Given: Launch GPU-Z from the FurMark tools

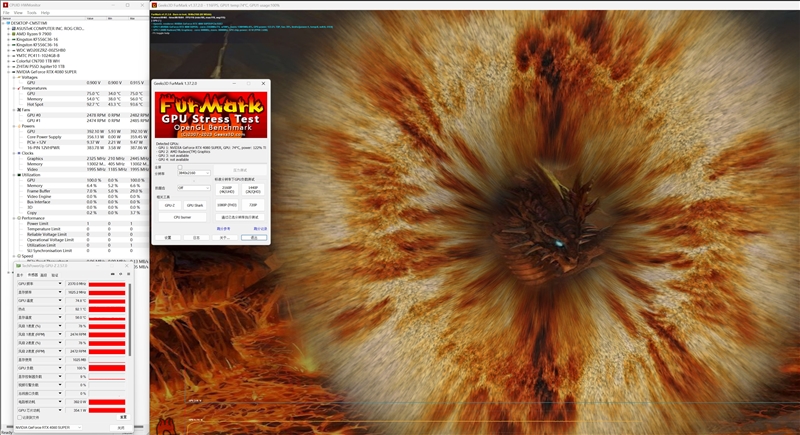Looking at the screenshot, I should click(x=170, y=205).
